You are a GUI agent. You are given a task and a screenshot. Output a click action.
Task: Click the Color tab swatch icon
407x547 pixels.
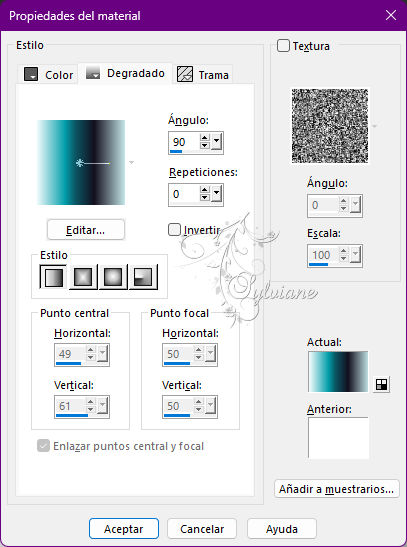[x=31, y=74]
